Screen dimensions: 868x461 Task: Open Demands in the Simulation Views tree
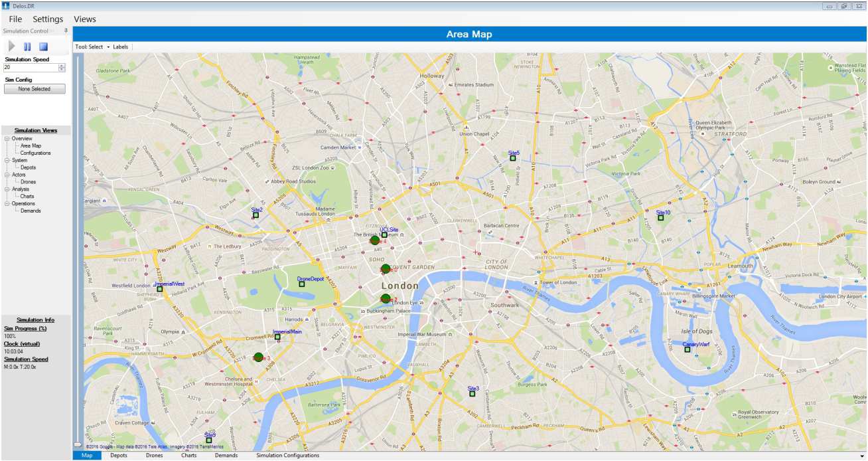pyautogui.click(x=31, y=211)
